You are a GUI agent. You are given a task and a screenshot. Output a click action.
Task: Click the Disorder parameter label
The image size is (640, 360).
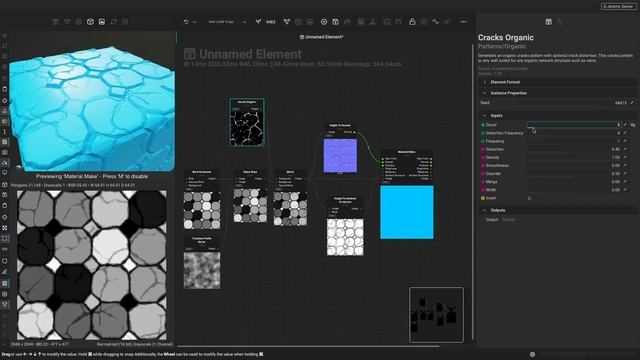[x=493, y=173]
